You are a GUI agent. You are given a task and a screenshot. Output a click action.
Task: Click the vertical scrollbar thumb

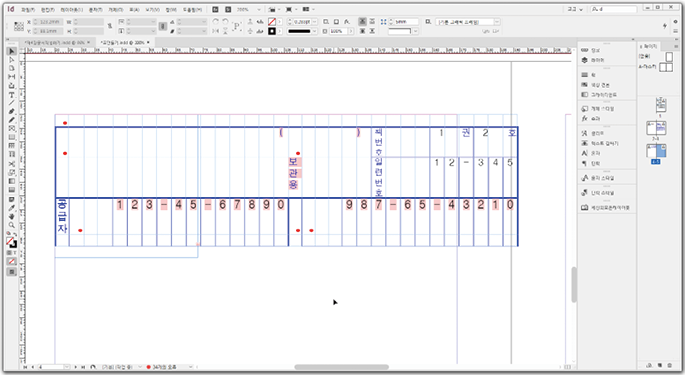click(574, 285)
